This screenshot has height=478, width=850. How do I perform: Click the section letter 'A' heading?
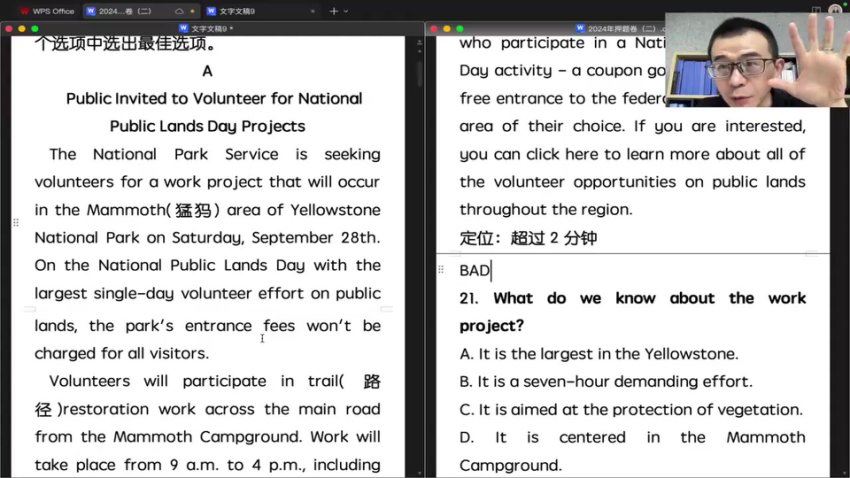coord(207,71)
